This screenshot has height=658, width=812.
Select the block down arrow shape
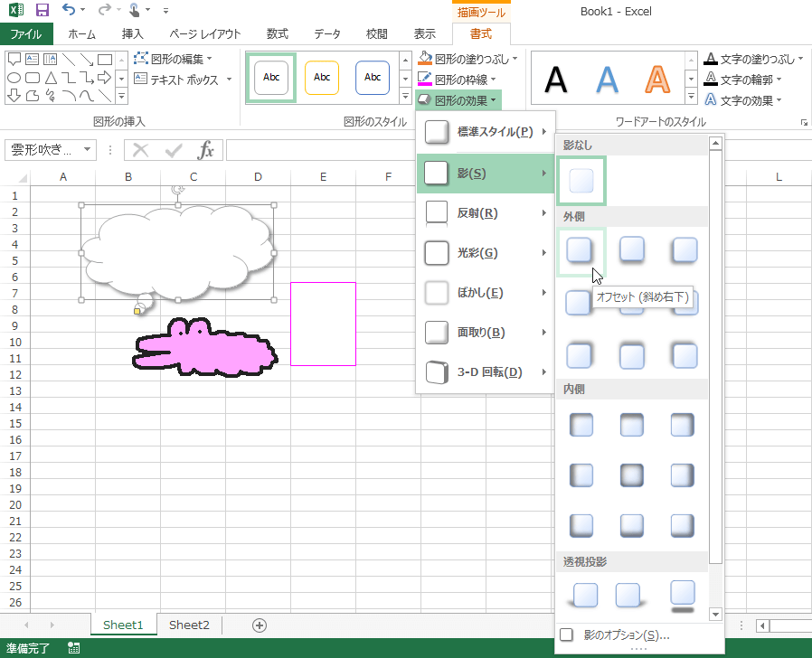coord(14,95)
